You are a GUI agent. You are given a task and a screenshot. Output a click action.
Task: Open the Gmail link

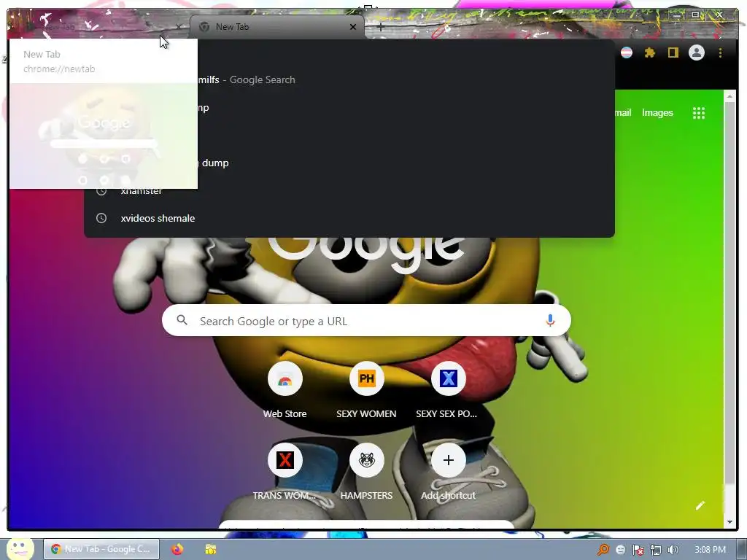pyautogui.click(x=623, y=113)
